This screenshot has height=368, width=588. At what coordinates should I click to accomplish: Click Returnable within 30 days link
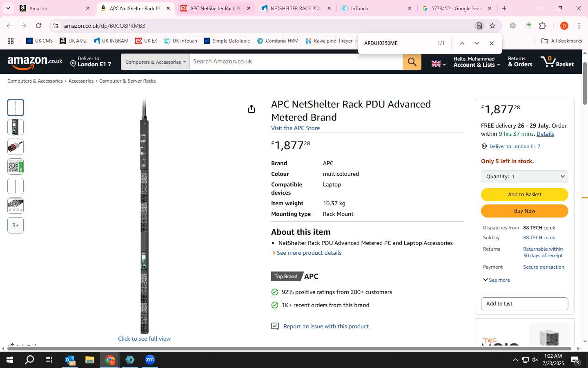543,252
